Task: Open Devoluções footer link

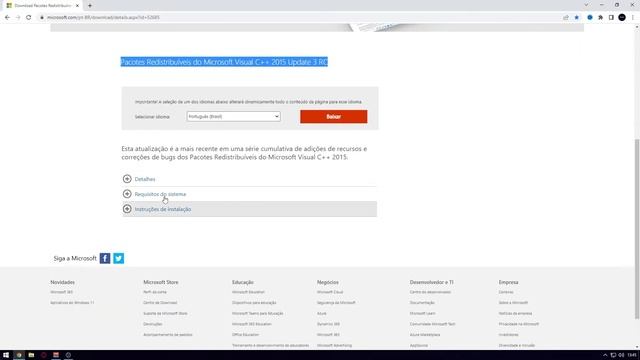Action: point(153,324)
